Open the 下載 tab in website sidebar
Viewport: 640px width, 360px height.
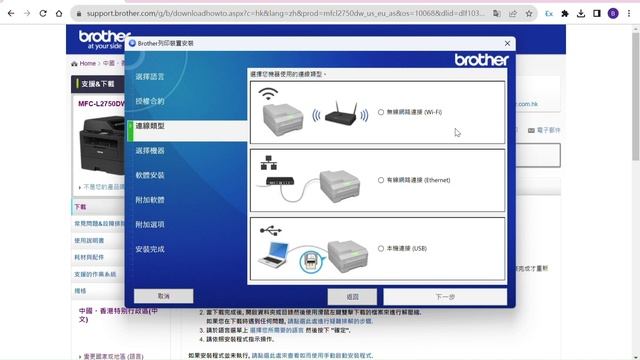98,207
